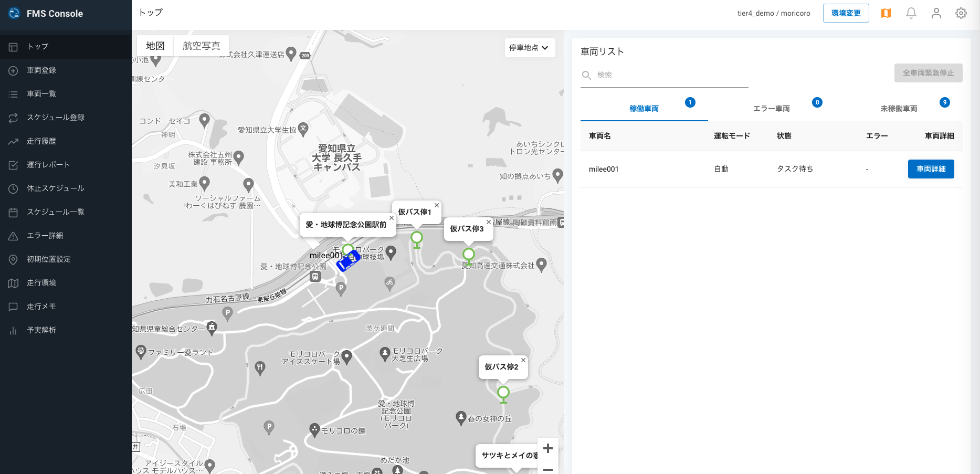Close the 仮バス停1 info popup
The height and width of the screenshot is (474, 980).
(437, 205)
